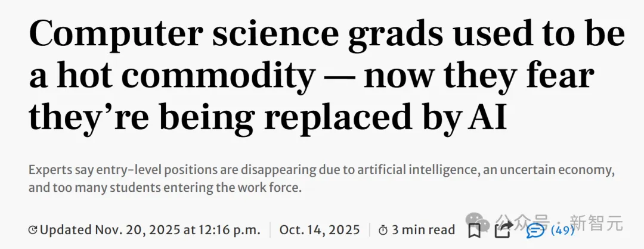The width and height of the screenshot is (644, 249).
Task: Open the comments speech bubble icon
Action: (535, 230)
